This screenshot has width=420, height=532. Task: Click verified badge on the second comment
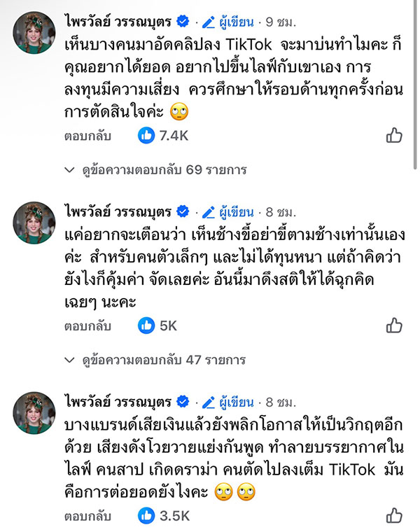(x=182, y=211)
